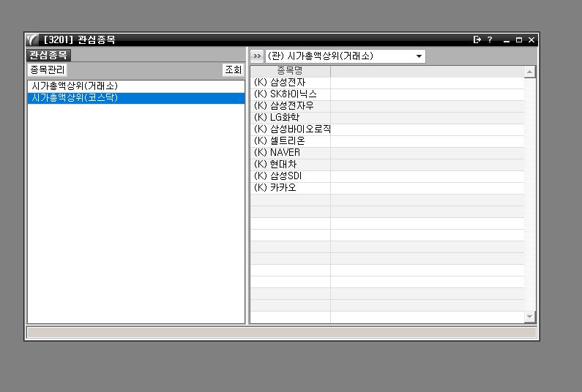This screenshot has width=582, height=392.
Task: Switch to the 관심종목 tab
Action: click(x=48, y=56)
